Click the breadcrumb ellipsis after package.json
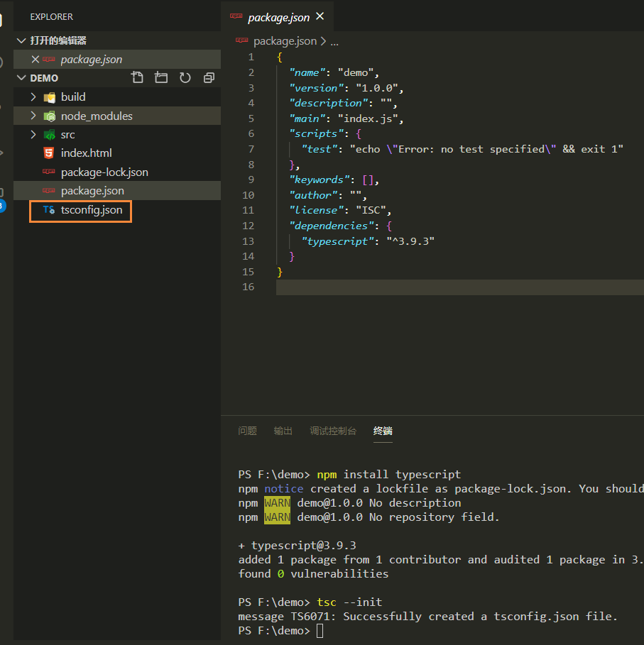Image resolution: width=644 pixels, height=645 pixels. [334, 42]
